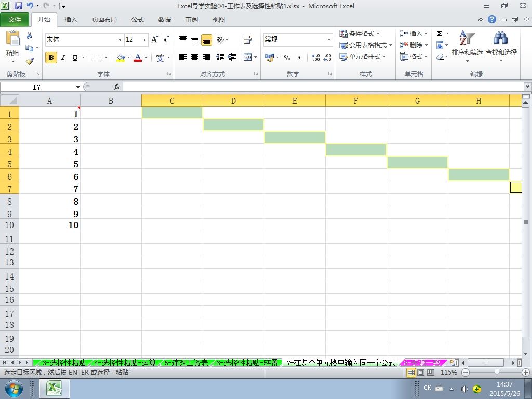This screenshot has width=532, height=399.
Task: Toggle Bold formatting
Action: (x=51, y=58)
